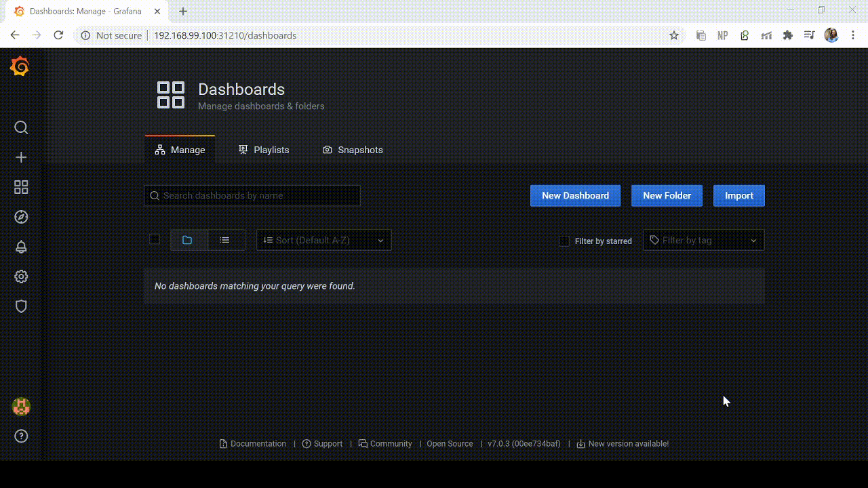868x488 pixels.
Task: Select the Dashboards: Manage browser tab
Action: [87, 12]
